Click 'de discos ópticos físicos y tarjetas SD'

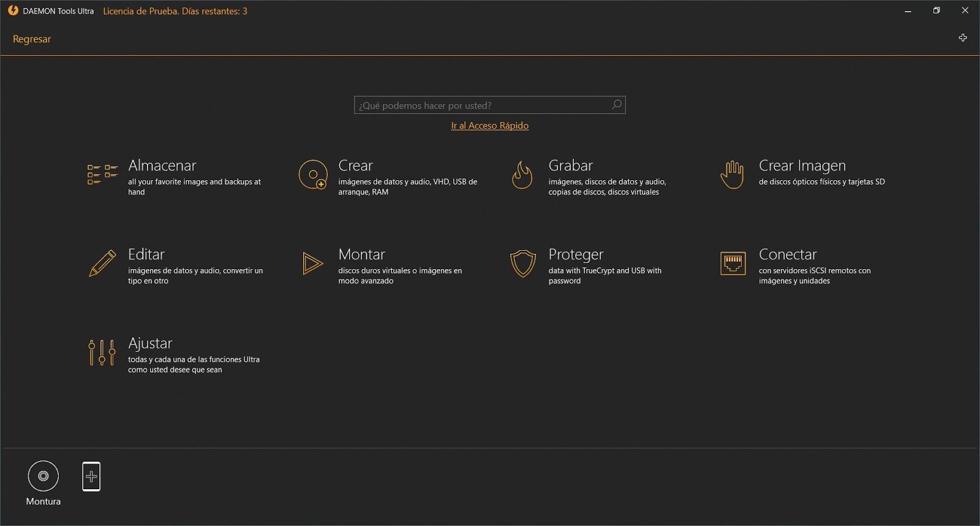(x=822, y=182)
